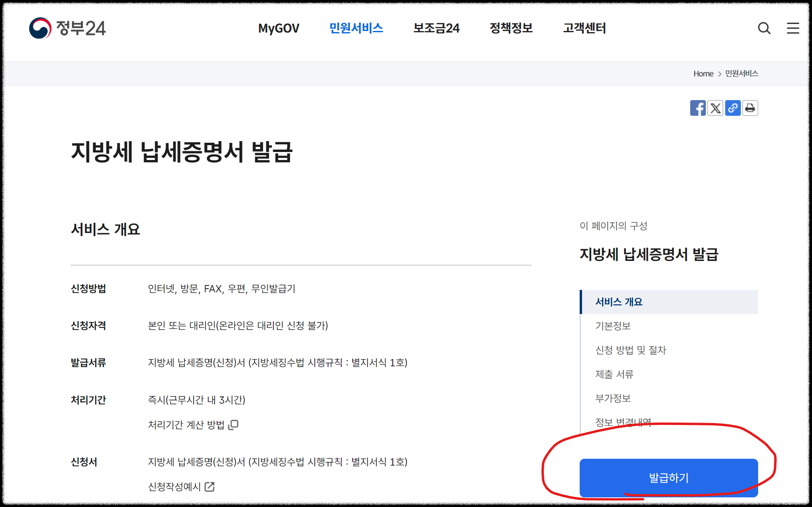Click popup icon beside 처리기간 계산 방법
Image resolution: width=812 pixels, height=507 pixels.
(234, 425)
